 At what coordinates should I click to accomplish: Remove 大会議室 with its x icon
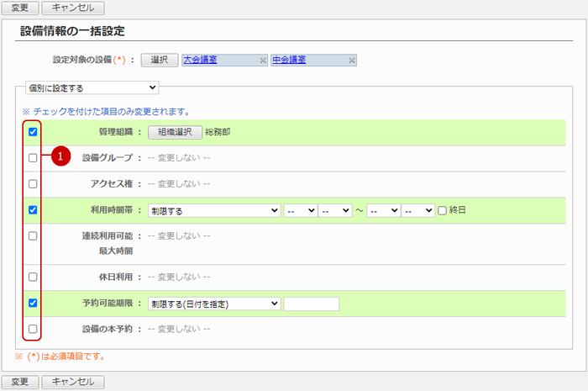point(263,61)
